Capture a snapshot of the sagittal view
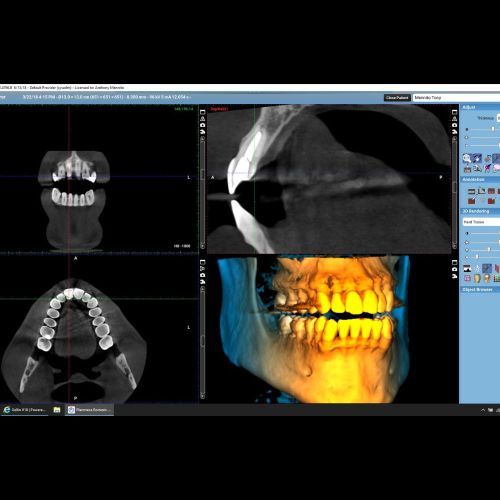The width and height of the screenshot is (500, 500). coord(454,125)
